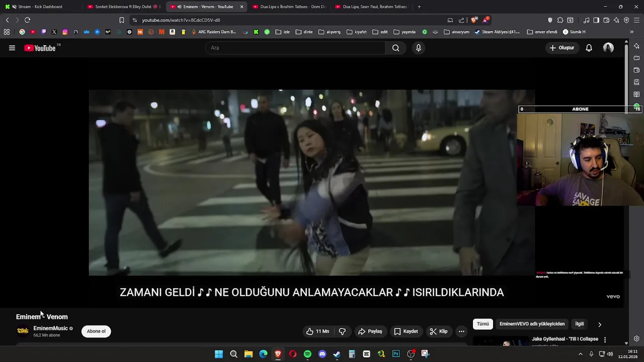Open Brave VPN shield icon
Viewport: 644px width, 362px height.
(626, 20)
